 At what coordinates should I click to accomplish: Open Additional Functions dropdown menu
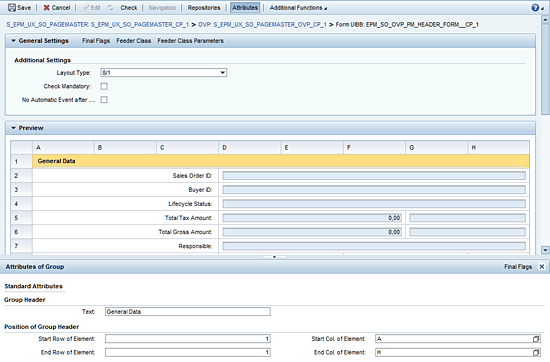coord(298,8)
